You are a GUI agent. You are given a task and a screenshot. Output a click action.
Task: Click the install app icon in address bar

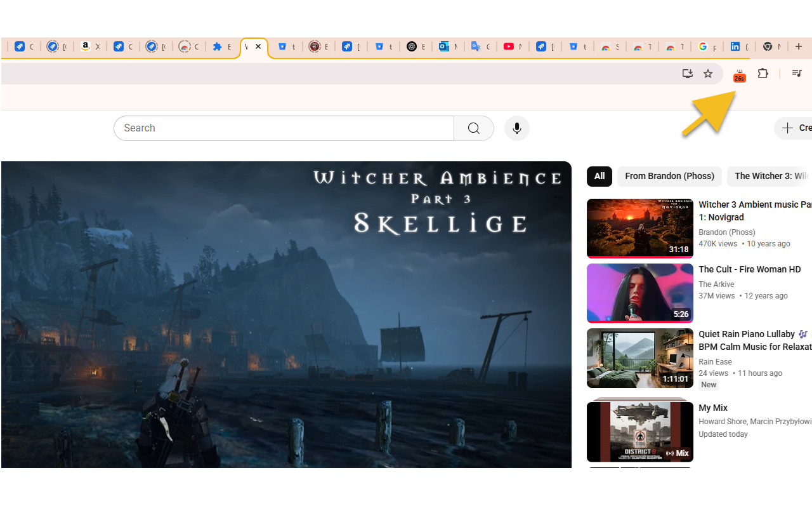click(687, 74)
